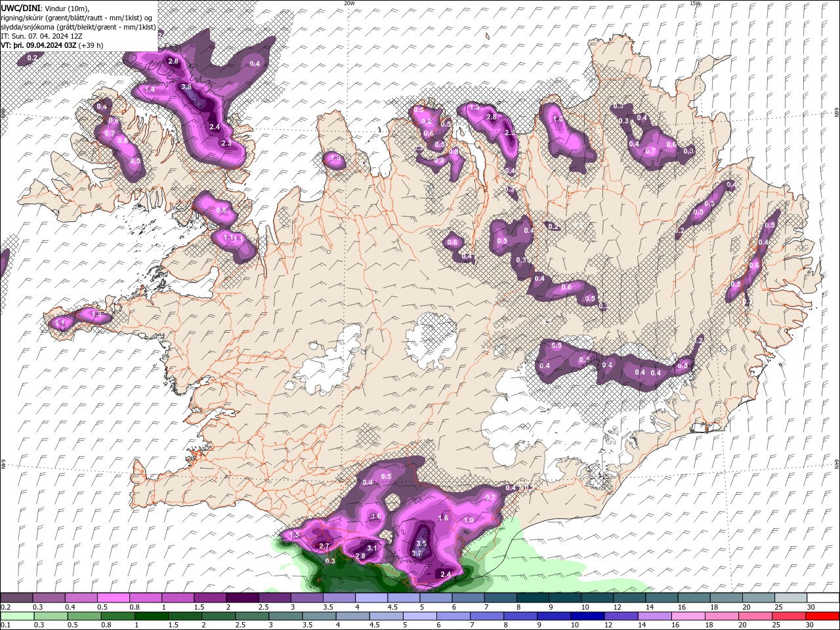Click 'VT: þri. 09.04.2024 03Z' valid time
840x630 pixels.
tap(39, 45)
